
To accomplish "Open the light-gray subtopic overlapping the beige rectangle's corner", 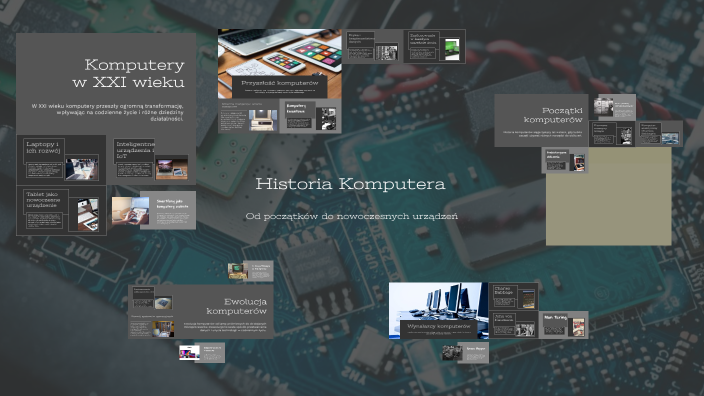I will tap(565, 160).
